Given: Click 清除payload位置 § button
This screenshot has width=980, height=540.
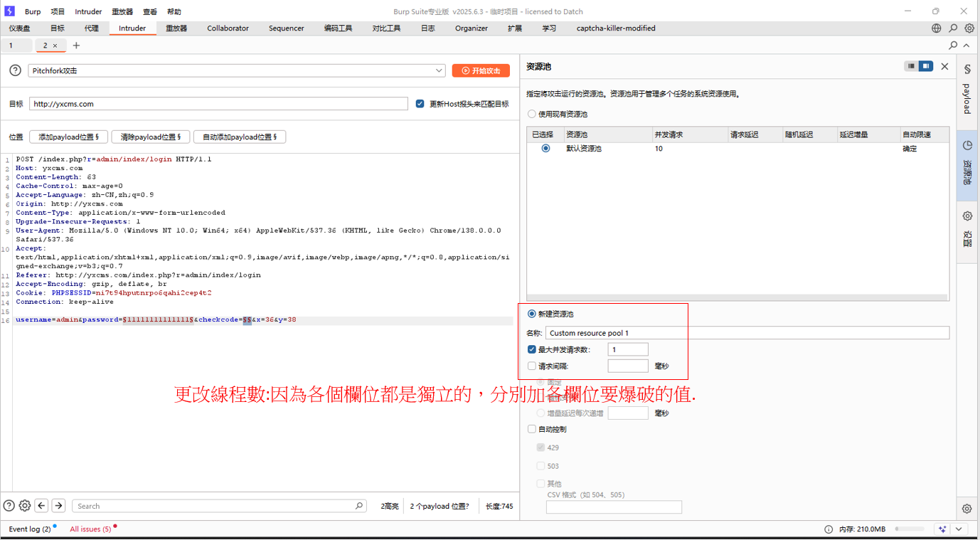Looking at the screenshot, I should [x=150, y=137].
